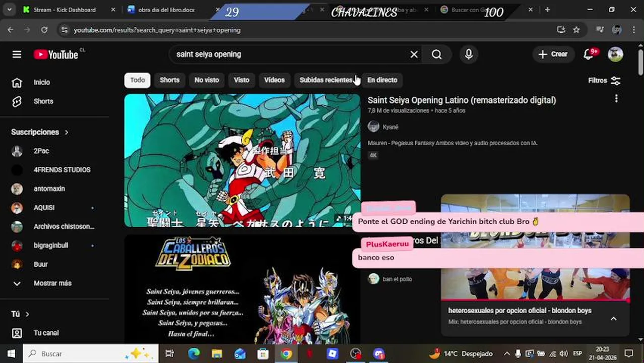Open the Kyané channel link
Viewport: 644px width, 363px height.
391,127
